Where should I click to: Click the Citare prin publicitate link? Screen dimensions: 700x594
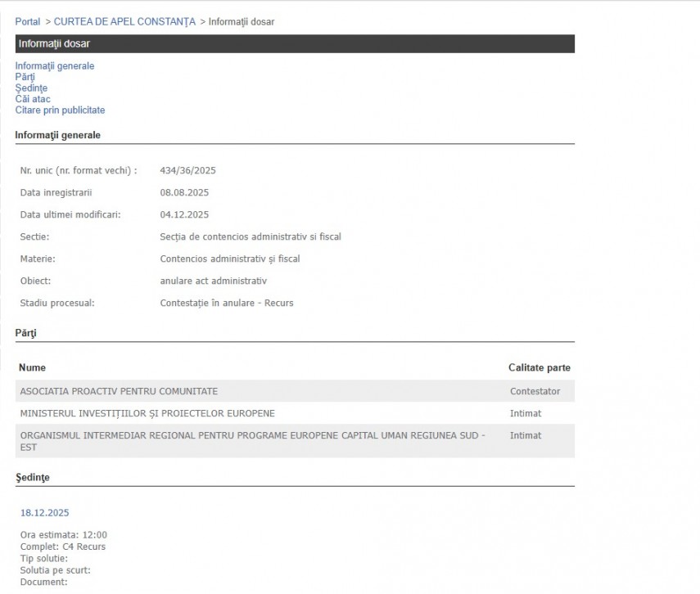(60, 110)
